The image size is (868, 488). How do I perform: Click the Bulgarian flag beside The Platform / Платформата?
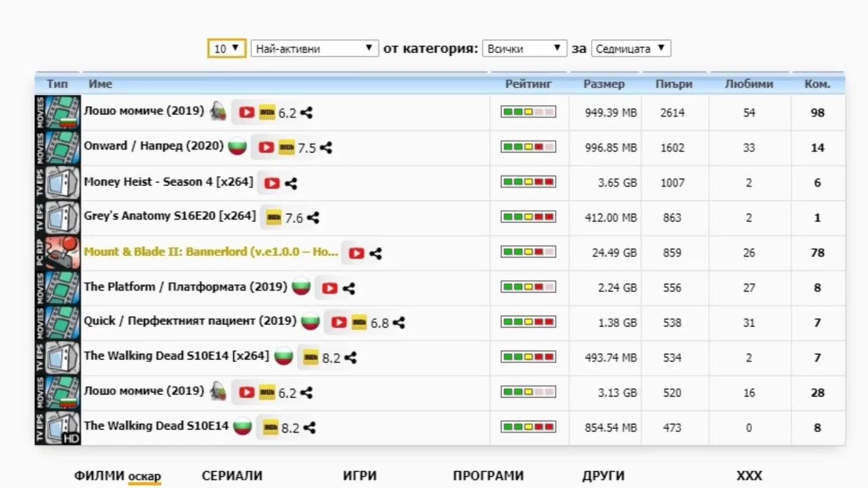[301, 286]
